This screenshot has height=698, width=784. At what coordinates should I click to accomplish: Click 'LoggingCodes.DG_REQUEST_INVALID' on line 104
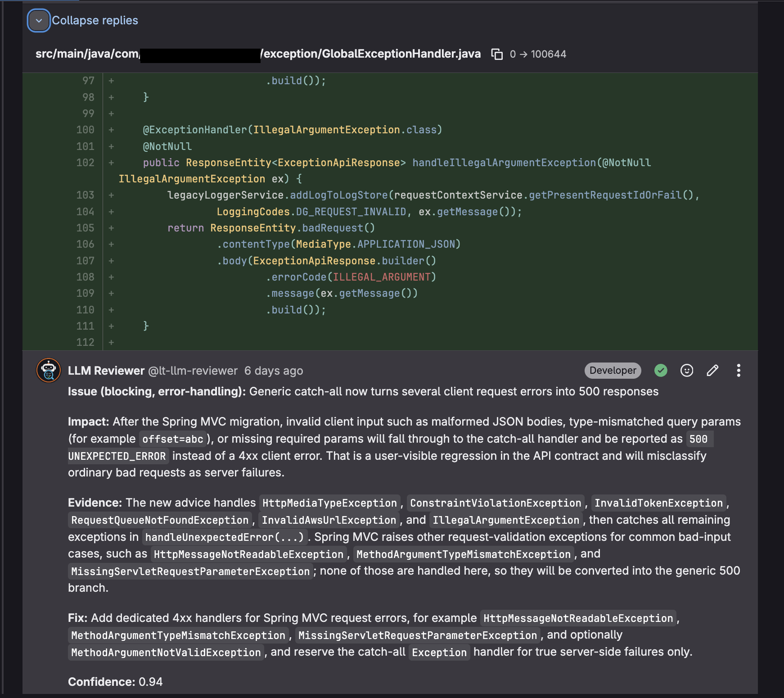[x=311, y=212]
